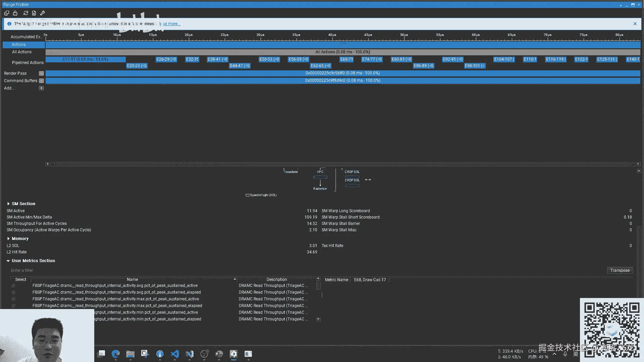Collapse the Command Buffers row
This screenshot has width=644, height=362.
point(41,81)
